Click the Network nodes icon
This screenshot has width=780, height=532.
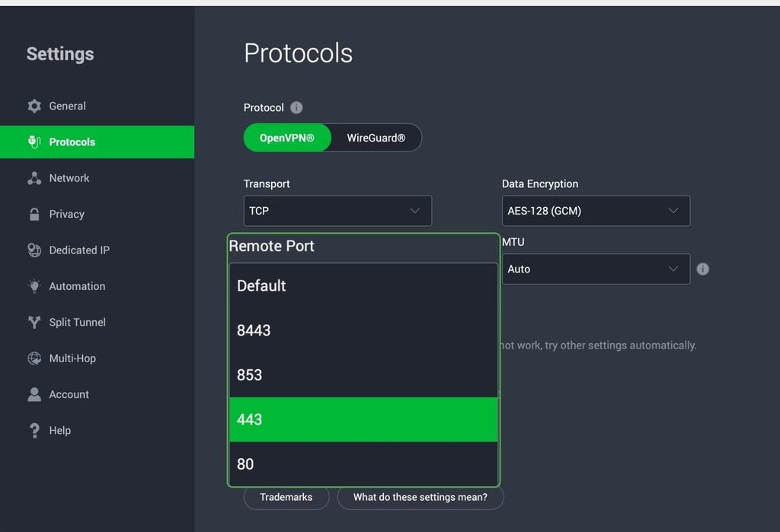pyautogui.click(x=34, y=178)
